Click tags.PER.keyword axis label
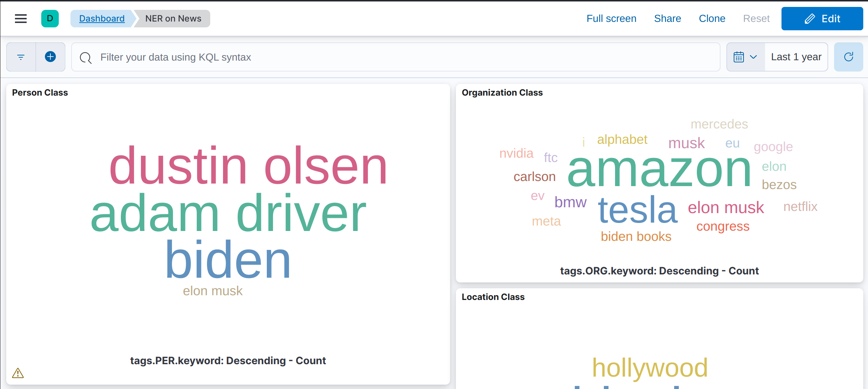 pyautogui.click(x=228, y=361)
